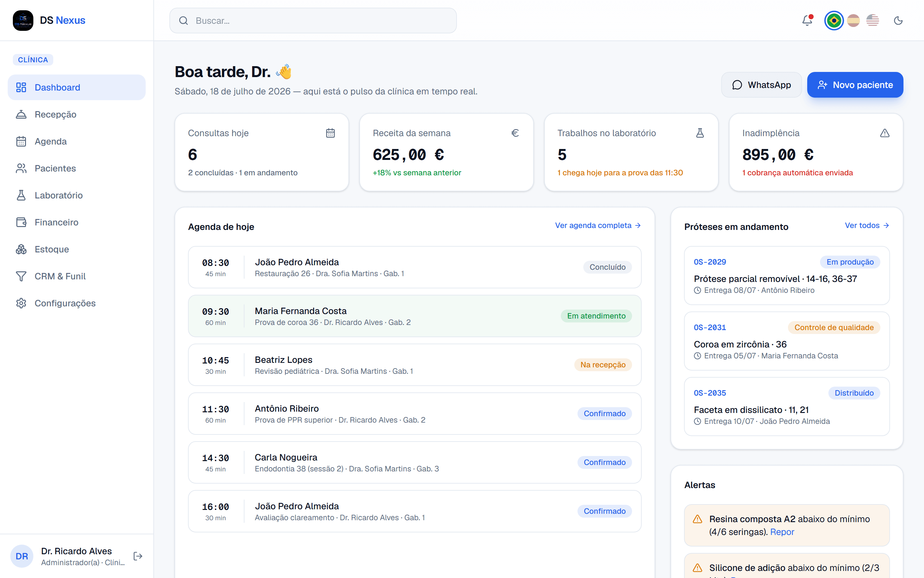Click Confirmado badge for Carla Nogueira
This screenshot has height=578, width=924.
(x=604, y=462)
